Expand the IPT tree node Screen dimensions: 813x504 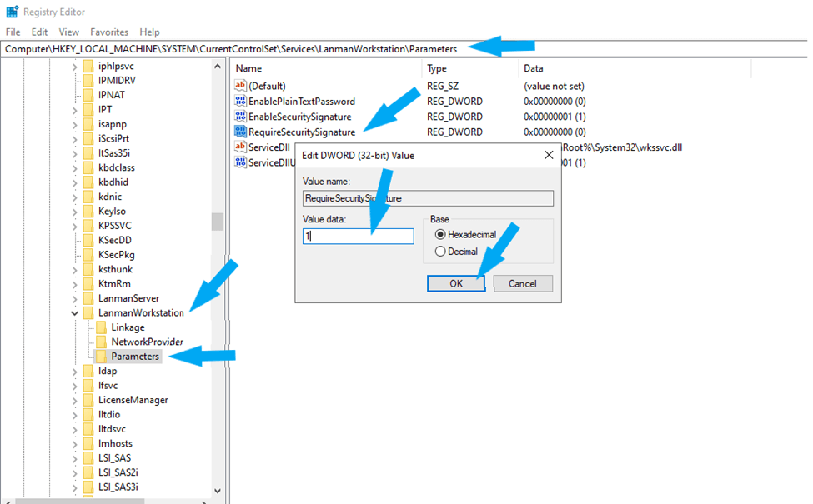pos(75,110)
